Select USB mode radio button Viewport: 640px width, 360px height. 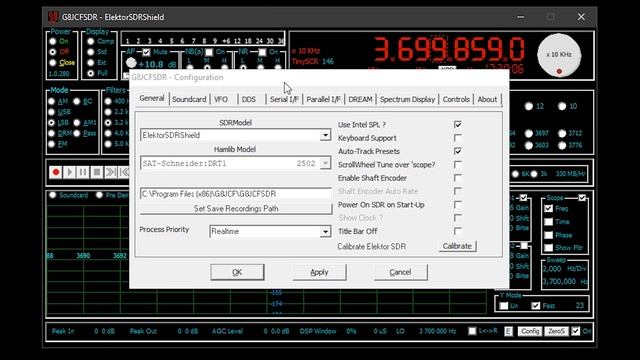51,112
